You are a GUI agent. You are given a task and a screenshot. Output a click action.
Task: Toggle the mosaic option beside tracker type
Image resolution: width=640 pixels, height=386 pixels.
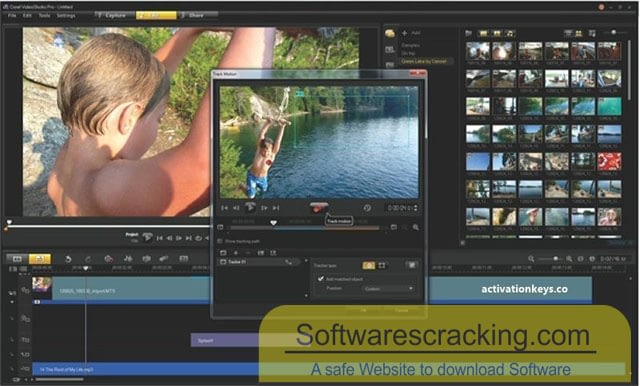pos(411,266)
